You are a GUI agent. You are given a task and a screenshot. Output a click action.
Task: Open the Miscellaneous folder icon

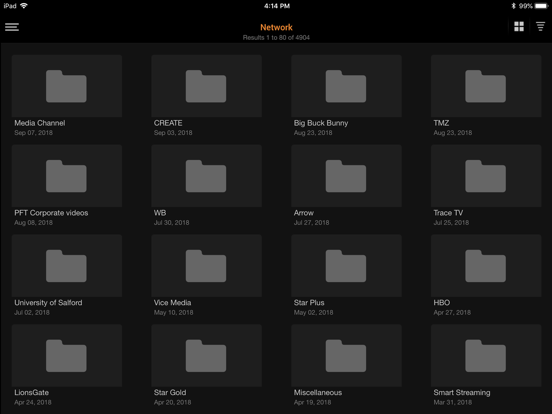(x=346, y=356)
